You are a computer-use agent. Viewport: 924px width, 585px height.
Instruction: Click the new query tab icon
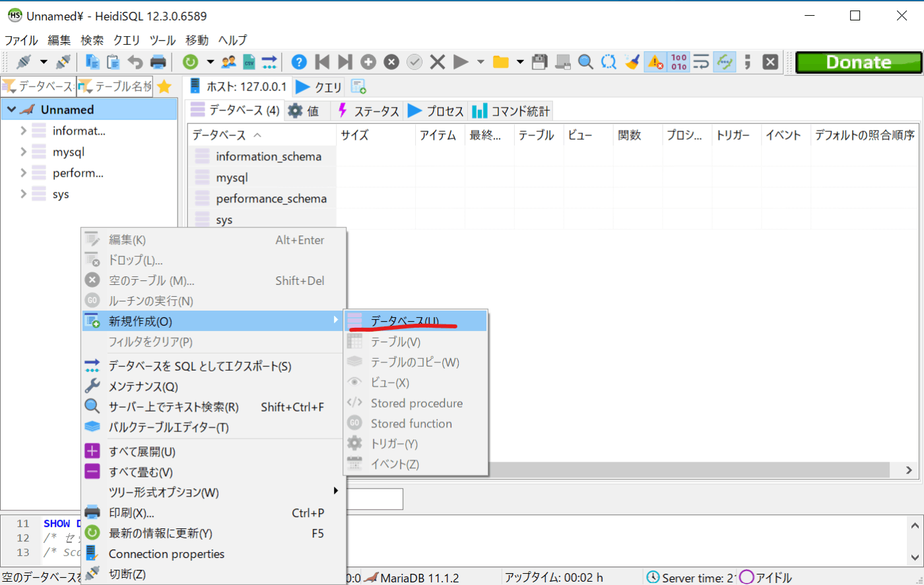point(358,86)
